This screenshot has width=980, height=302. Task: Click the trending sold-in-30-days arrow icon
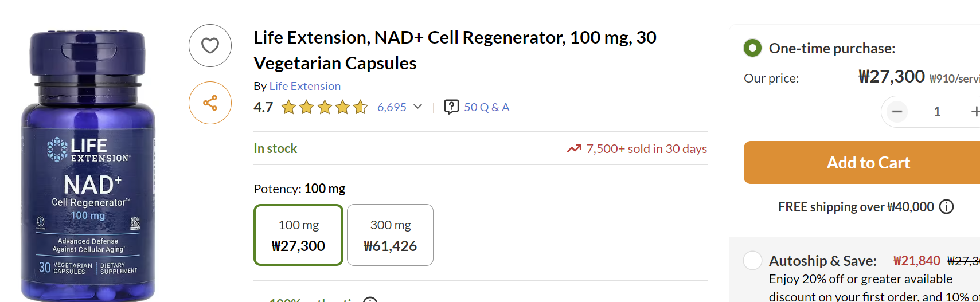(x=574, y=149)
